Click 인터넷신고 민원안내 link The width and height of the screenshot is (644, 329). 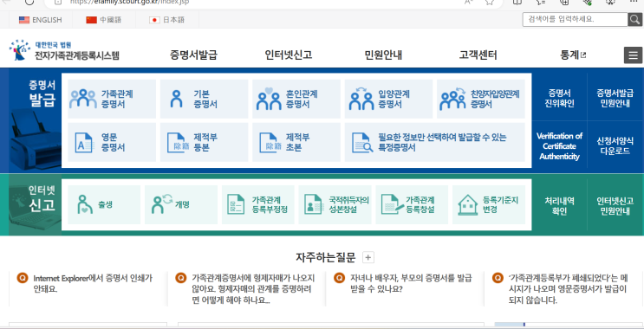[615, 206]
